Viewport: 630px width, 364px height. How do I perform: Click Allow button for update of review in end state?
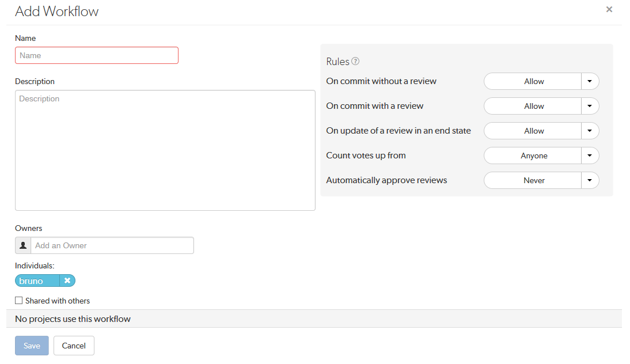coord(533,131)
